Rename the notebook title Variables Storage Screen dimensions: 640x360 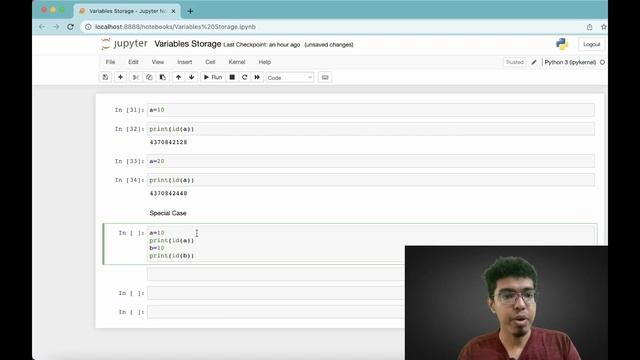pyautogui.click(x=188, y=44)
